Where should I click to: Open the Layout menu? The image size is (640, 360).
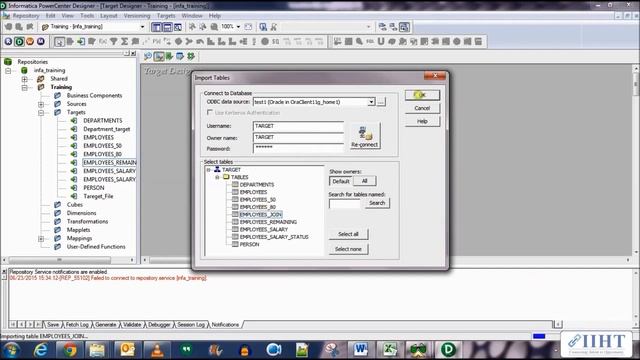109,16
